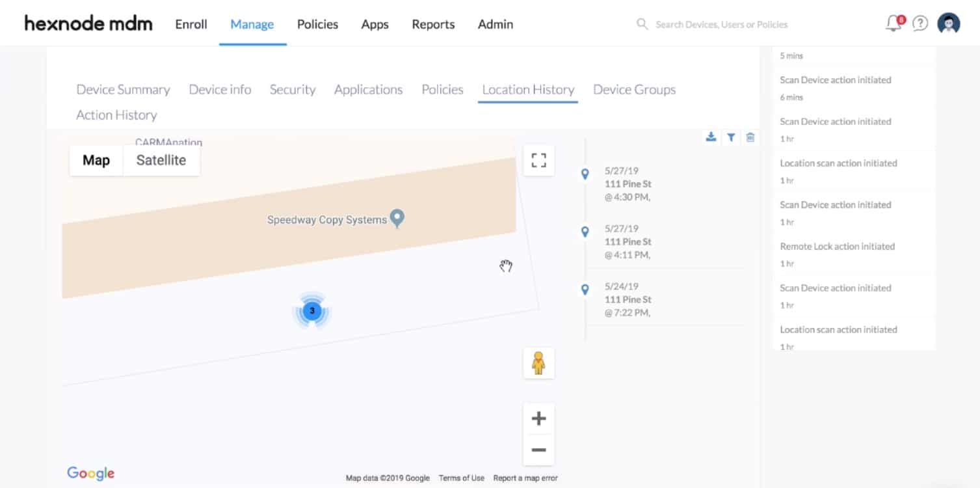Open the Manage menu
Screen dimensions: 980x488
tap(252, 24)
